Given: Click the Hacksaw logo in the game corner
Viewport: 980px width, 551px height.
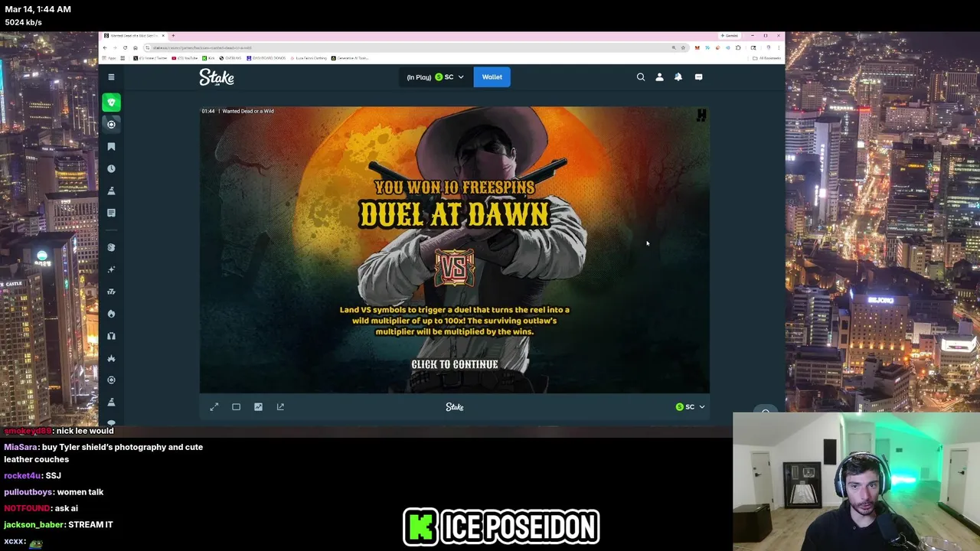Looking at the screenshot, I should 701,116.
